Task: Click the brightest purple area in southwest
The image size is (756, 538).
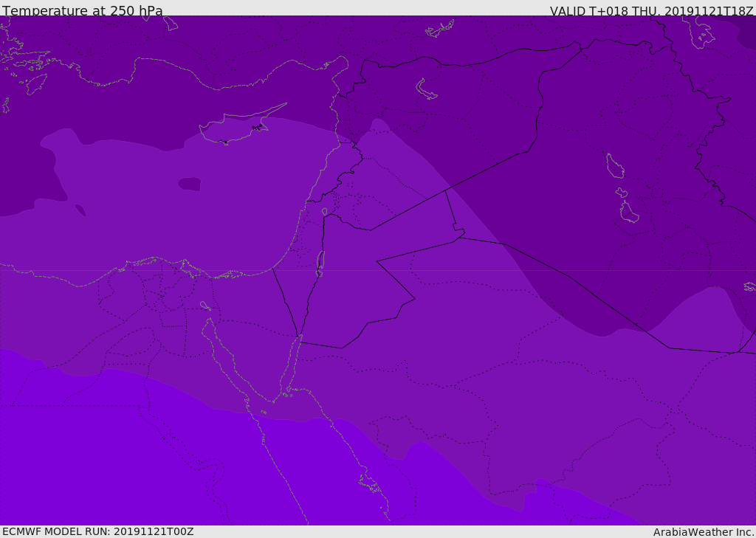Action: coord(111,458)
